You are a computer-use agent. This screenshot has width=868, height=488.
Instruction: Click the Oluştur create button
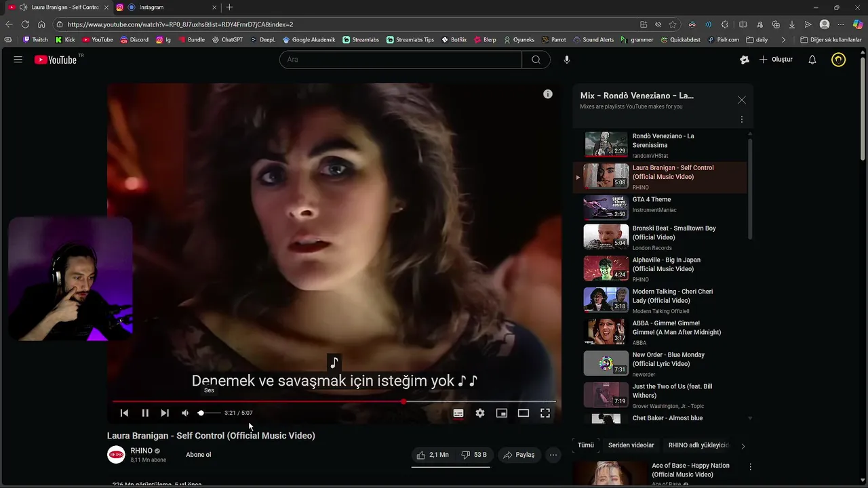(x=776, y=60)
